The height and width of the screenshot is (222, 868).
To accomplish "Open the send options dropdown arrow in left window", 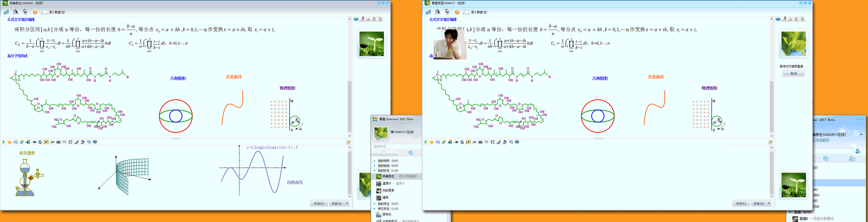I will click(347, 203).
